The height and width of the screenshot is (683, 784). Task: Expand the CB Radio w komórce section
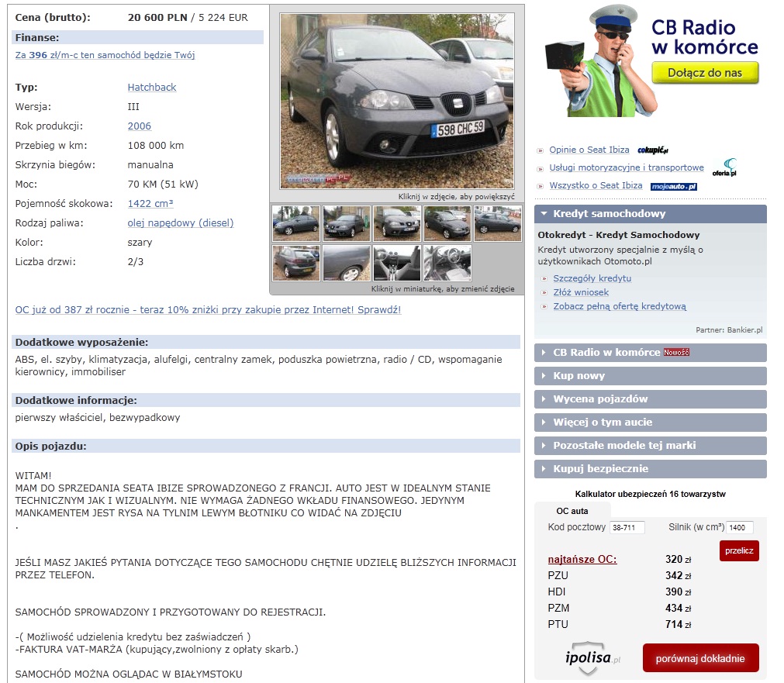click(650, 353)
